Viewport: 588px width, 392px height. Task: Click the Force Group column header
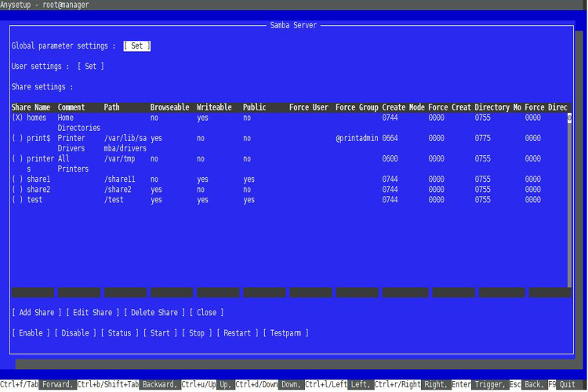pos(357,107)
